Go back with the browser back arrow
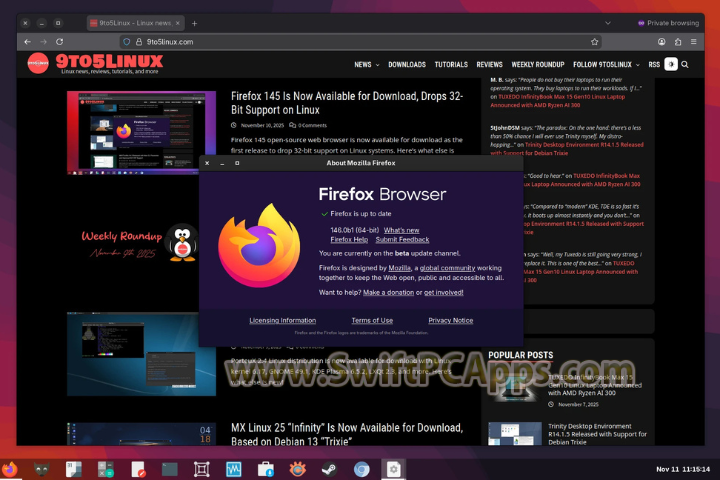The image size is (720, 480). tap(28, 42)
